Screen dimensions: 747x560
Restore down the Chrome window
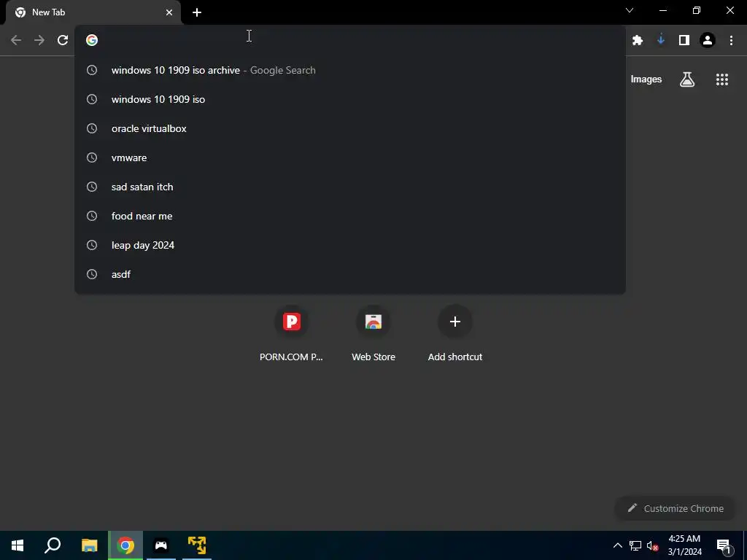697,10
